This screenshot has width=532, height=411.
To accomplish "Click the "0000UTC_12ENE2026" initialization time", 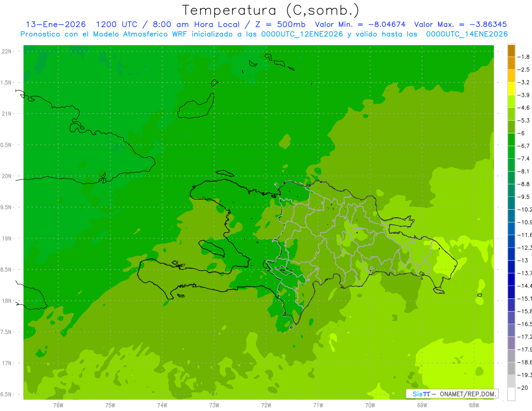I will point(302,34).
